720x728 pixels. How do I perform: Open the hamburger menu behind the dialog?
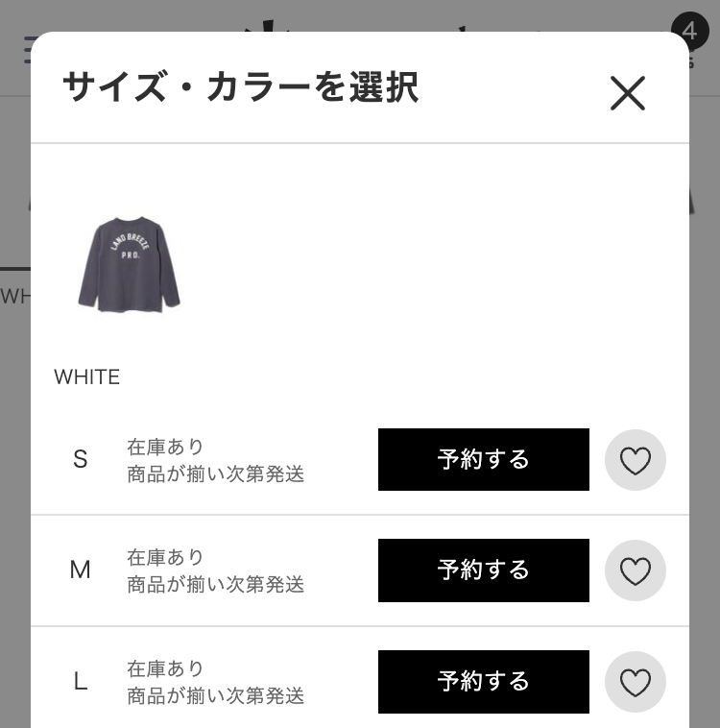coord(27,50)
